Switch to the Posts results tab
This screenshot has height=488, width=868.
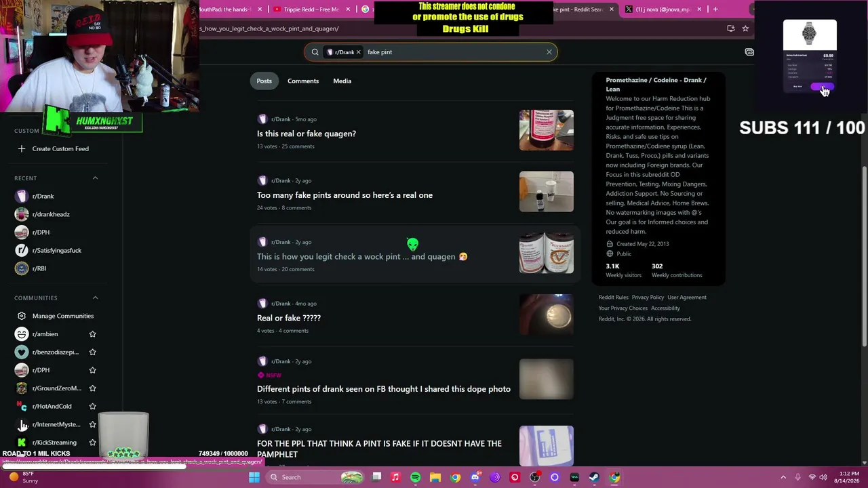coord(264,81)
